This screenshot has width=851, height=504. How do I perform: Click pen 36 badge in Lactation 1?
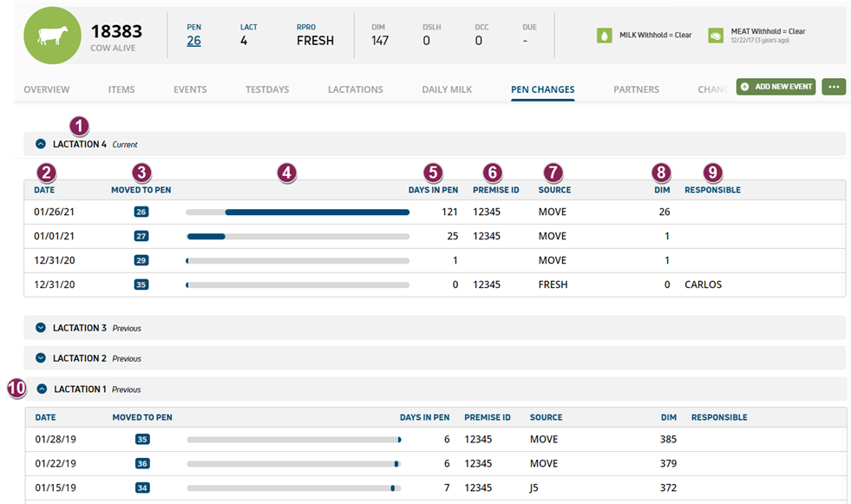pyautogui.click(x=142, y=464)
